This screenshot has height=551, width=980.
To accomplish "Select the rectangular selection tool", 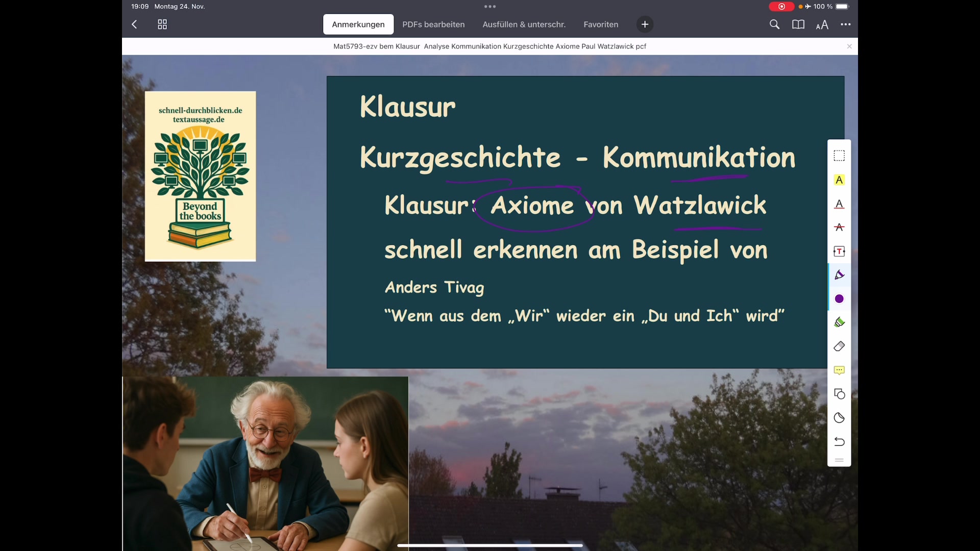I will click(839, 155).
